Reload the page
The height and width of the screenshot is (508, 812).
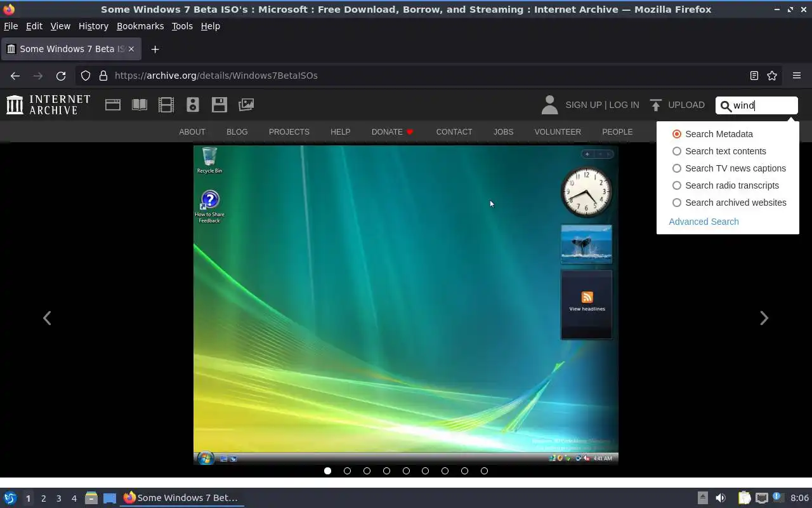[61, 76]
